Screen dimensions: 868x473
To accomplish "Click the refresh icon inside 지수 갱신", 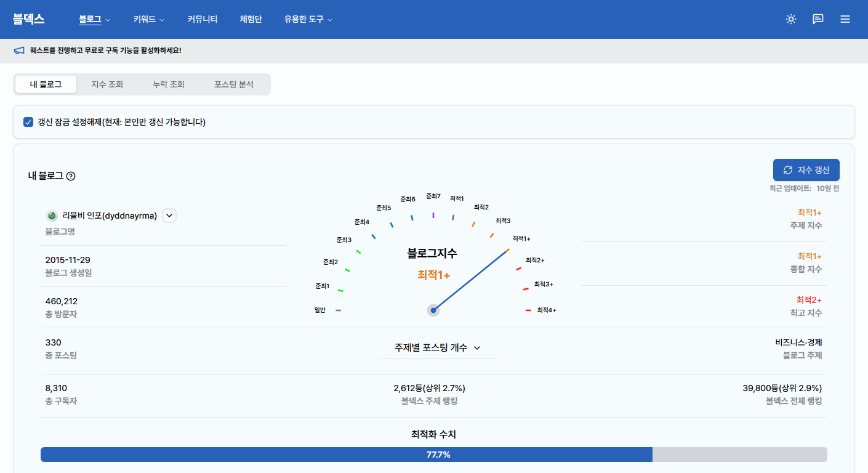I will (x=787, y=169).
